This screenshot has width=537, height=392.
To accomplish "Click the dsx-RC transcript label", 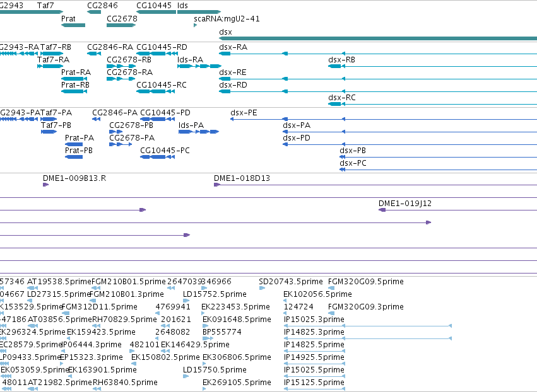I will tap(342, 98).
